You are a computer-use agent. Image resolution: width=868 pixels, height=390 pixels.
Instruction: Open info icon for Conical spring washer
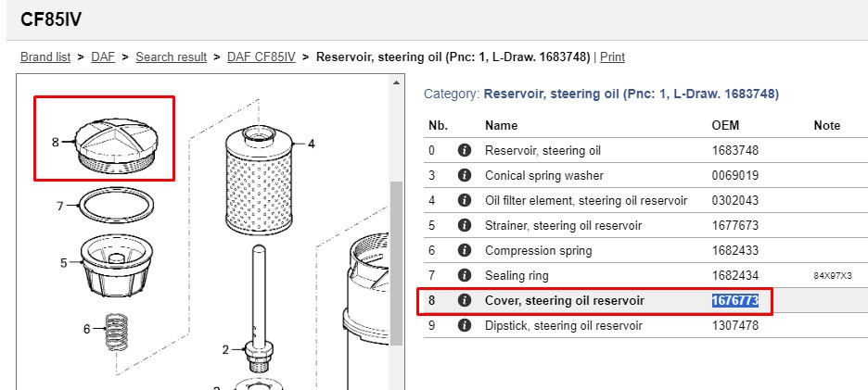465,175
